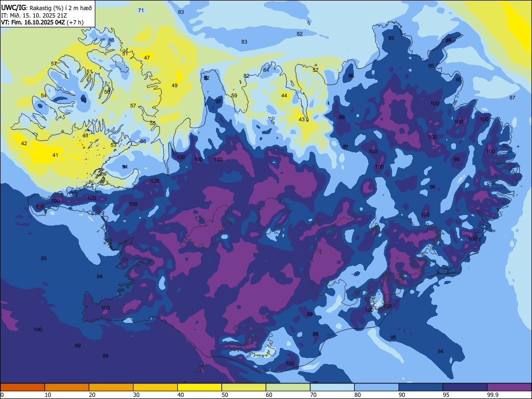Image resolution: width=532 pixels, height=399 pixels.
Task: Click the '56' humidity value on the map
Action: tap(107, 92)
